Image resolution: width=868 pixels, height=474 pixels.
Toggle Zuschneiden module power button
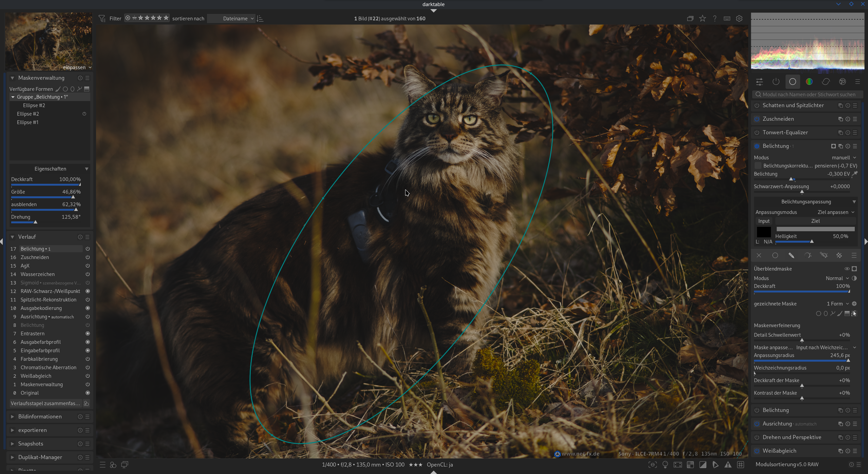click(757, 119)
